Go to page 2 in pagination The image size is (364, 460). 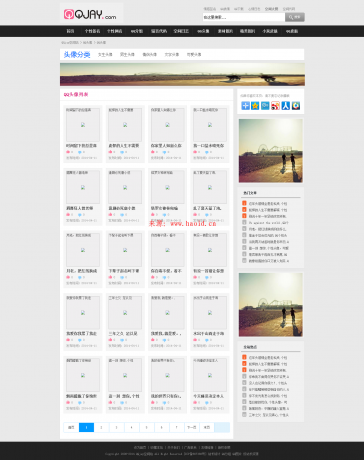(x=101, y=427)
